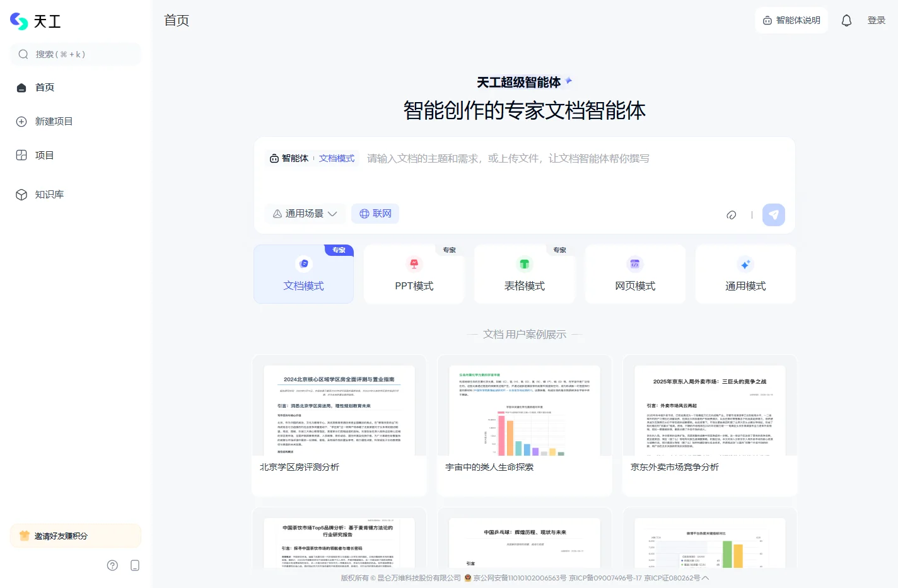Click the 邀请好友赚积分 banner
The height and width of the screenshot is (588, 898).
[x=76, y=536]
